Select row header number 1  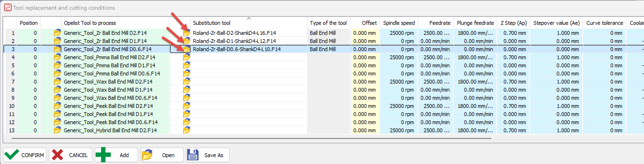[x=10, y=33]
